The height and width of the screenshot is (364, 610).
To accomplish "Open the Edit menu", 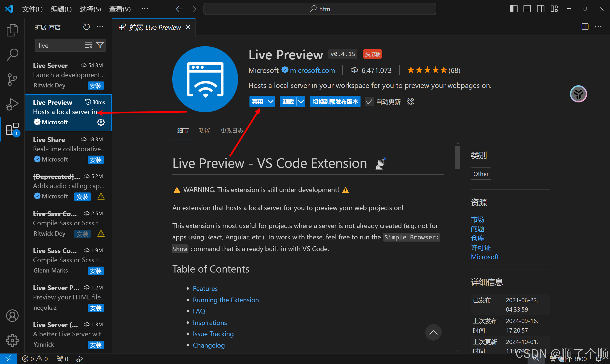I will [x=61, y=9].
